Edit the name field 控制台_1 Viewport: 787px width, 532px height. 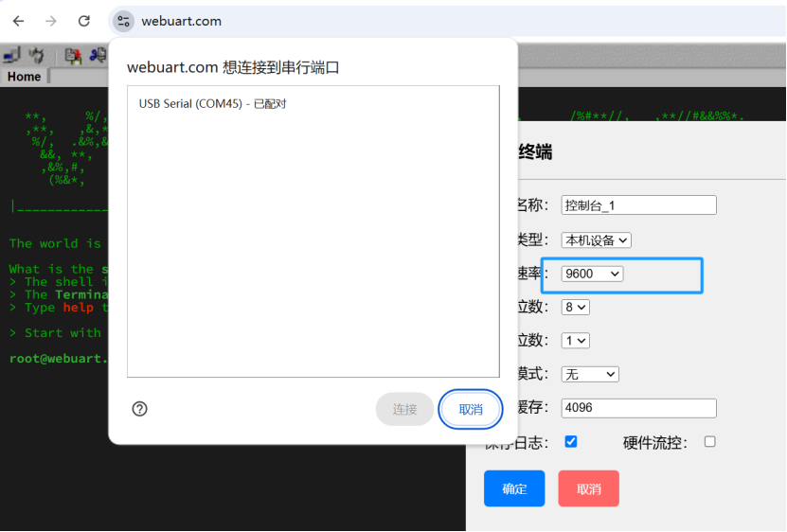638,205
